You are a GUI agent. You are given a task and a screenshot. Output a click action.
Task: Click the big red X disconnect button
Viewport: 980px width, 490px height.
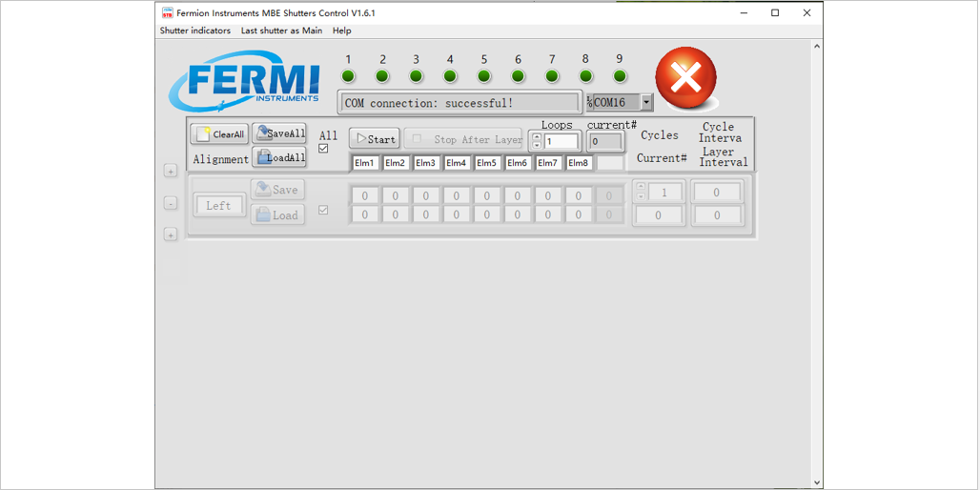[685, 77]
